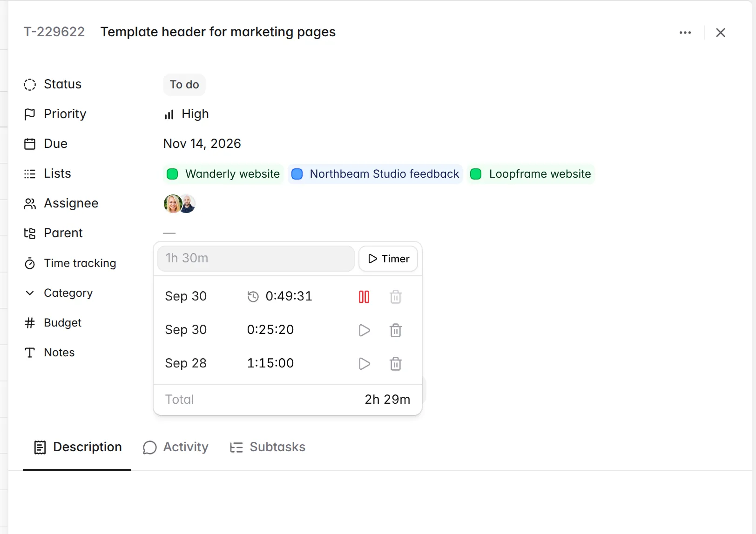Expand the Category chevron
This screenshot has width=756, height=534.
tap(30, 293)
